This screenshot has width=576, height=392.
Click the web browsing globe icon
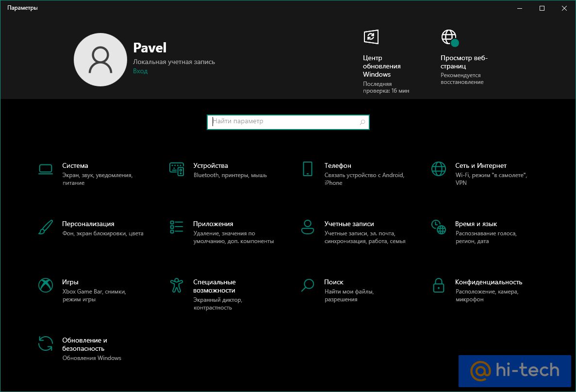pos(450,38)
